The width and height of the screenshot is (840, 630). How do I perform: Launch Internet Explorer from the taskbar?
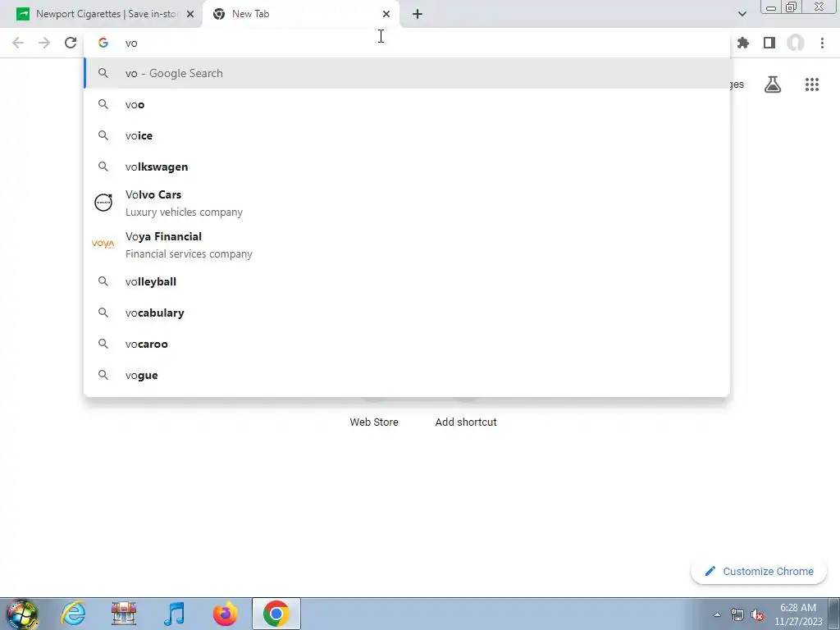pos(73,614)
